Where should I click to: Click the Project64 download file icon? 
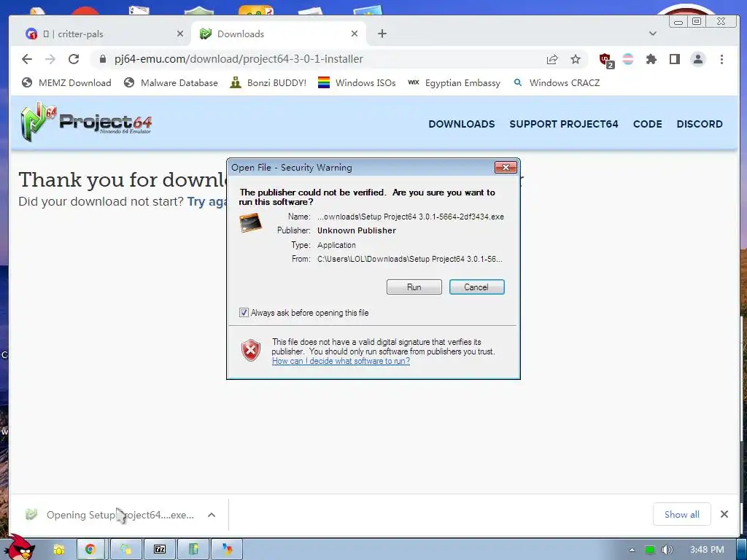(31, 514)
